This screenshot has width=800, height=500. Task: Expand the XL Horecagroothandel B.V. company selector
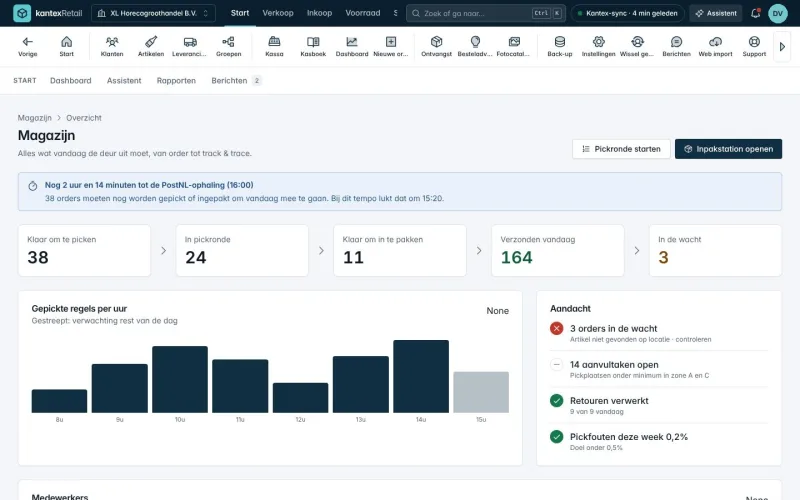tap(153, 13)
